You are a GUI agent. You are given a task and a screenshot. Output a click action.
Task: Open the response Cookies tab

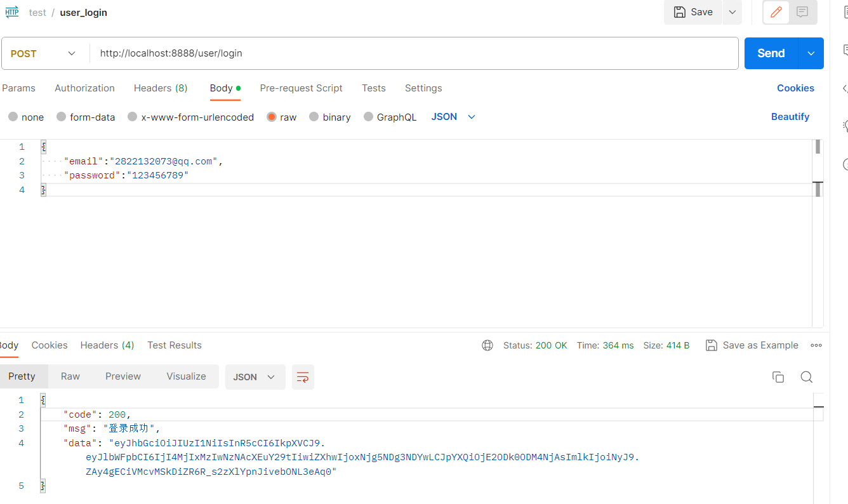tap(50, 345)
